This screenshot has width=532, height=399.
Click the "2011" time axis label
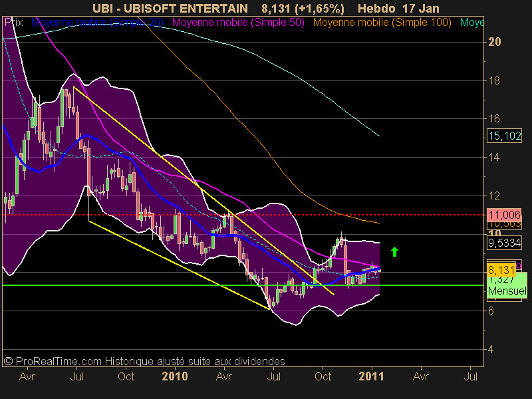click(x=372, y=376)
